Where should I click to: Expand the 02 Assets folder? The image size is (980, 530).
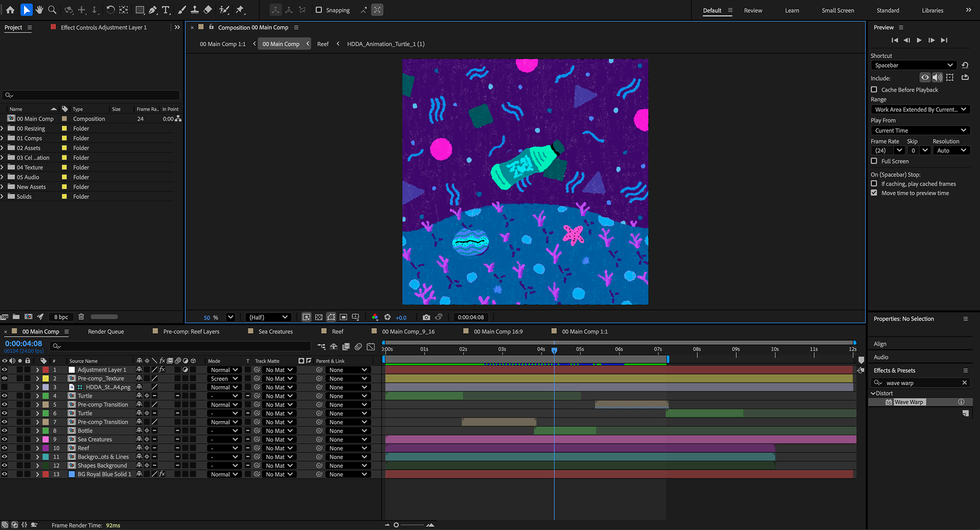(x=3, y=148)
